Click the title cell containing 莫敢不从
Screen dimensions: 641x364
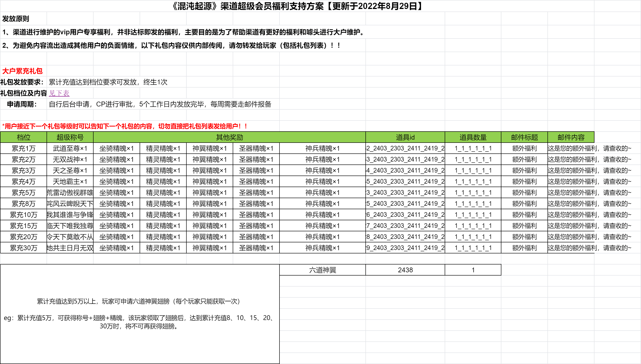pyautogui.click(x=70, y=237)
